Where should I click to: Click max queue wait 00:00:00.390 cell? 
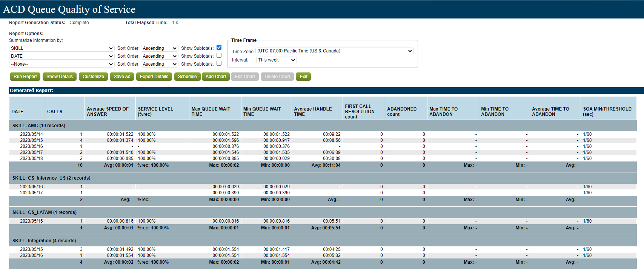coord(226,193)
